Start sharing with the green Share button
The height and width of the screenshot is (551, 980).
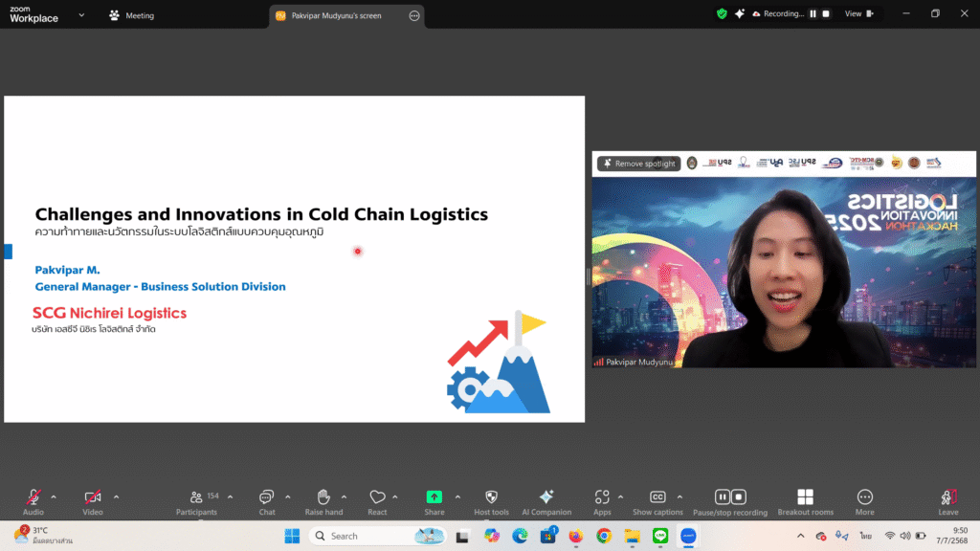tap(434, 501)
